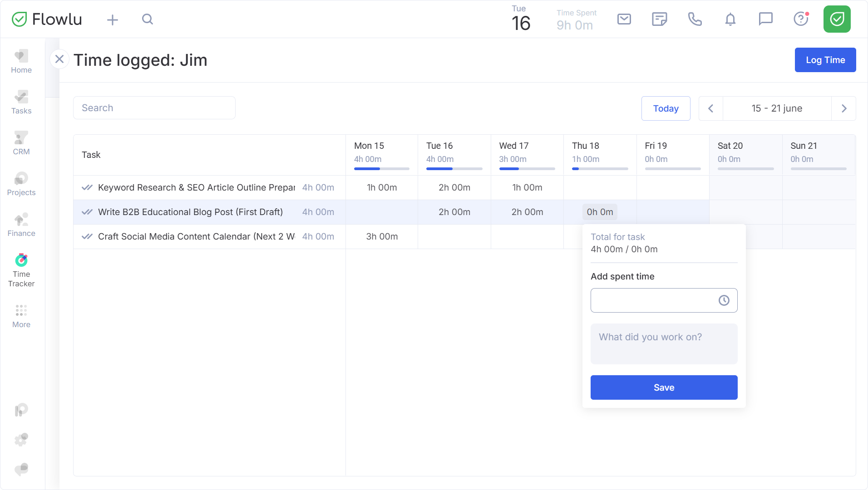Click Wed 17 progress bar
Viewport: 868px width, 490px height.
pyautogui.click(x=527, y=169)
